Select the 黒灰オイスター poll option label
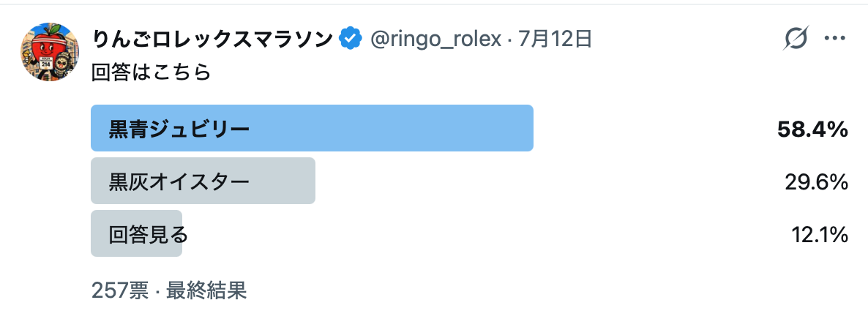The height and width of the screenshot is (319, 868). [179, 181]
